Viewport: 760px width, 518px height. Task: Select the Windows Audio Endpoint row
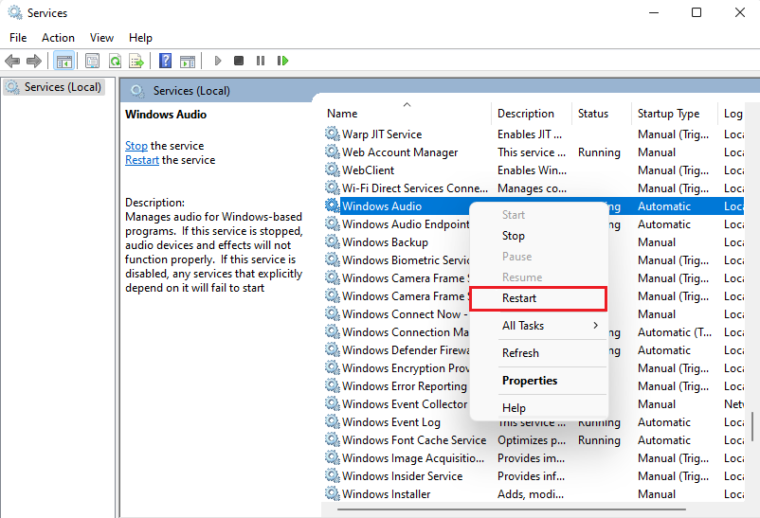click(x=533, y=224)
